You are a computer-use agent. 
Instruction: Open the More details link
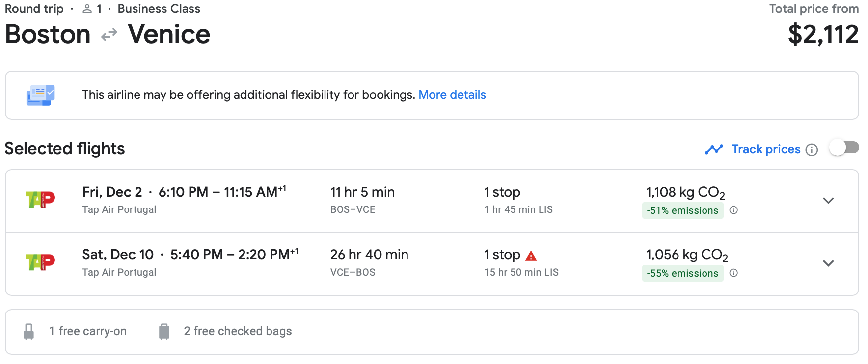coord(452,95)
